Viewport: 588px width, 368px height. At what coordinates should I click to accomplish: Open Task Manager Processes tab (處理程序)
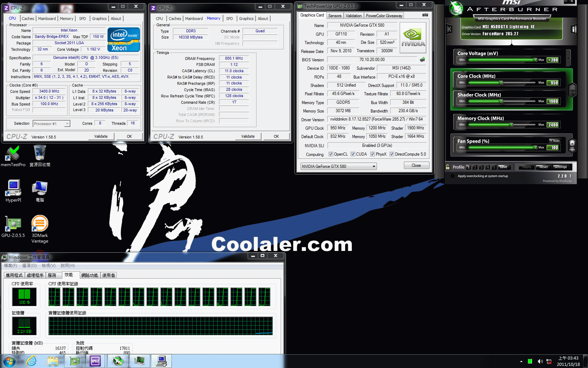35,275
